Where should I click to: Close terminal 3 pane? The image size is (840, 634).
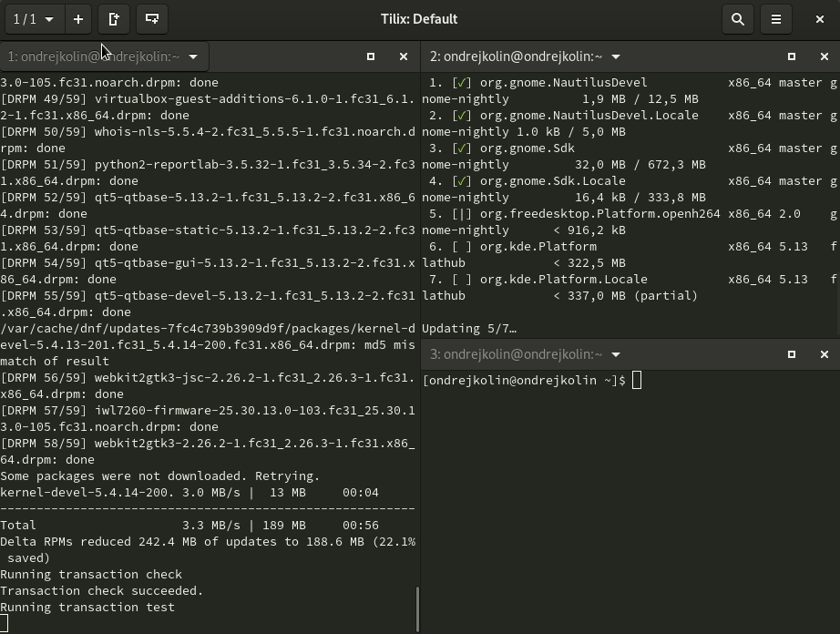825,354
